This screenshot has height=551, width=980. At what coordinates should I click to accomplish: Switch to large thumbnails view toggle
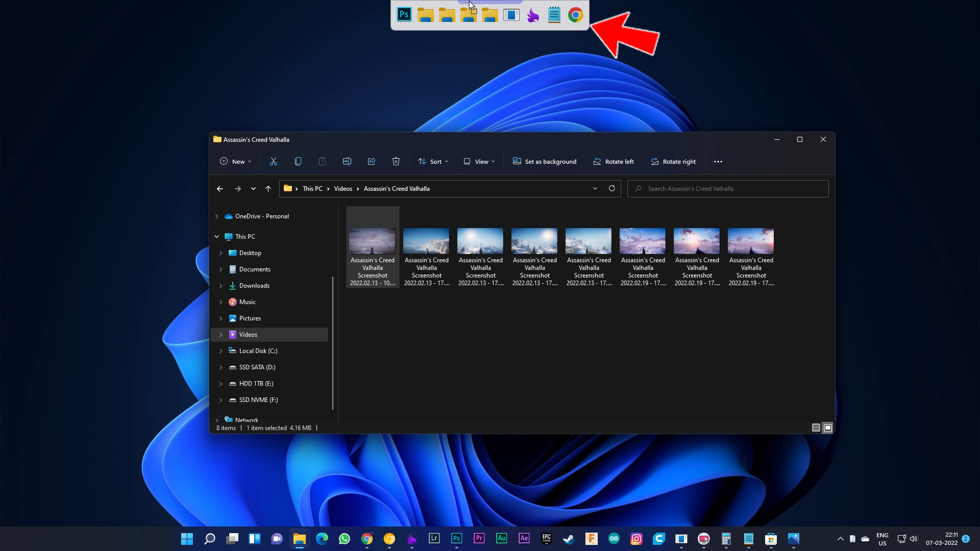[x=827, y=428]
